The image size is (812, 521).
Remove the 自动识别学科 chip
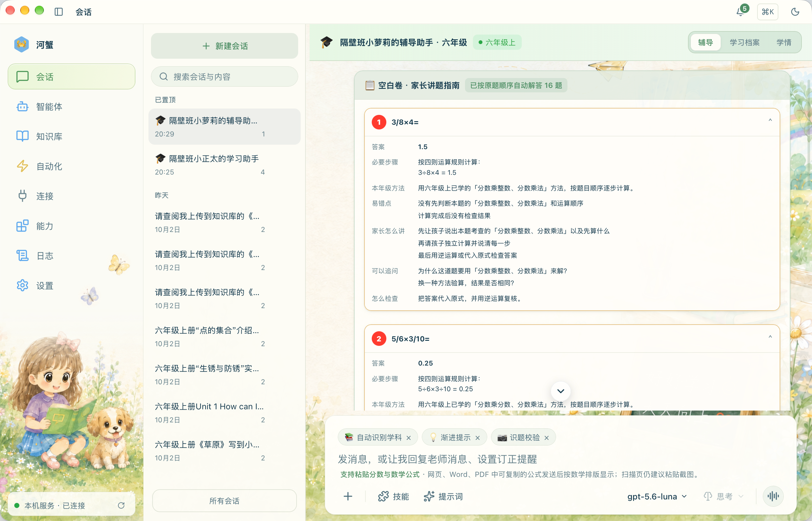(x=409, y=438)
